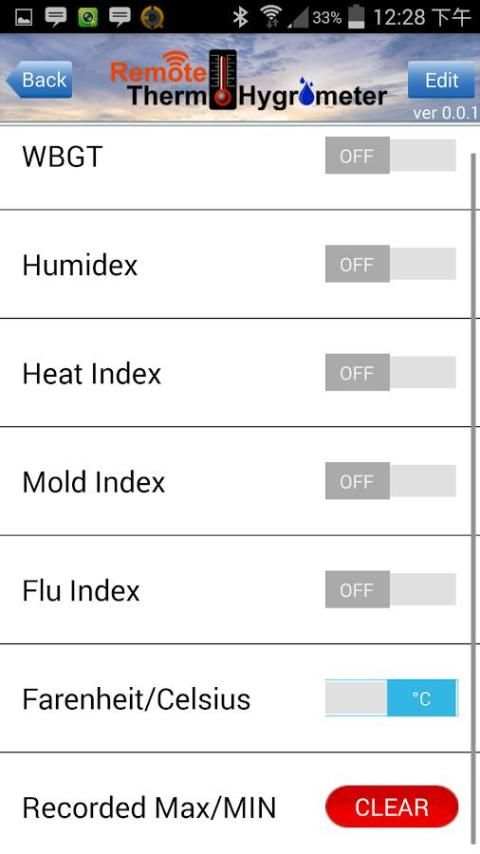Turn on the WBGT switch

(x=391, y=156)
